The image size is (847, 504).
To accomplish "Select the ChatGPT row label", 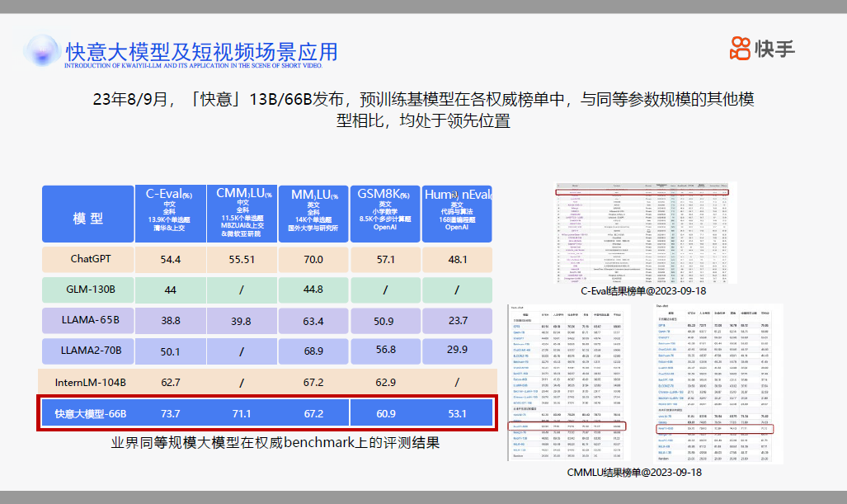I will tap(90, 259).
